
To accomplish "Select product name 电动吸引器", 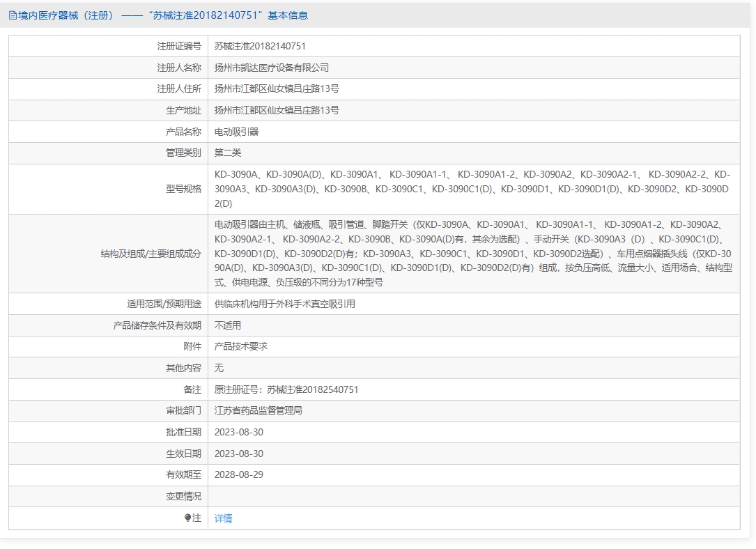I will point(236,132).
